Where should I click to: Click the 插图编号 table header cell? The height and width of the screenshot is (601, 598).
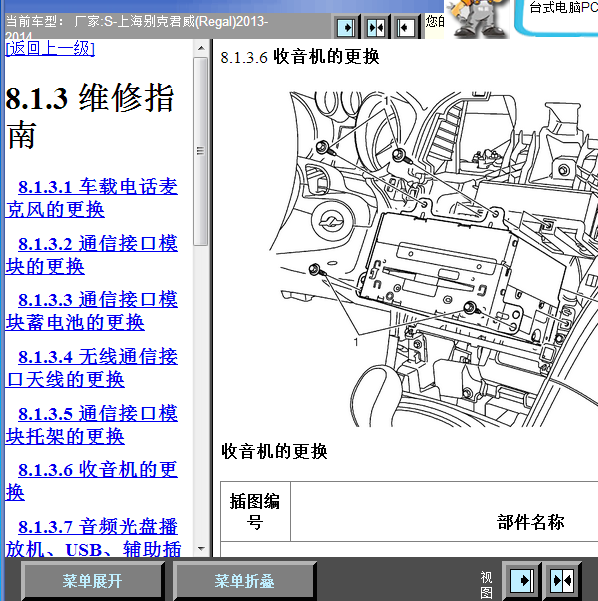[x=255, y=511]
